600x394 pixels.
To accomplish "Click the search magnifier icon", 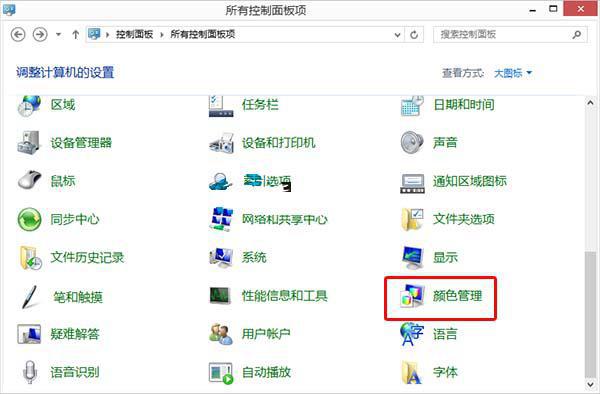I will click(x=577, y=35).
